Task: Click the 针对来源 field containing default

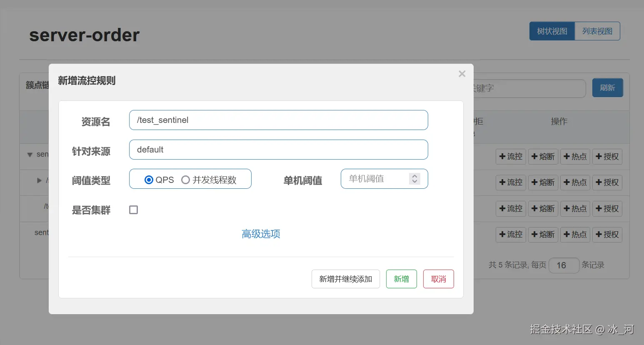Action: 278,150
